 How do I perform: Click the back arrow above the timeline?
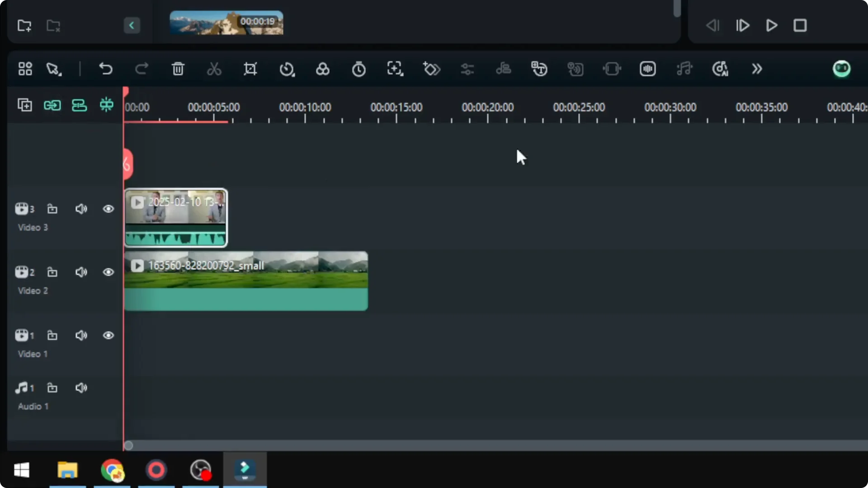pos(132,25)
